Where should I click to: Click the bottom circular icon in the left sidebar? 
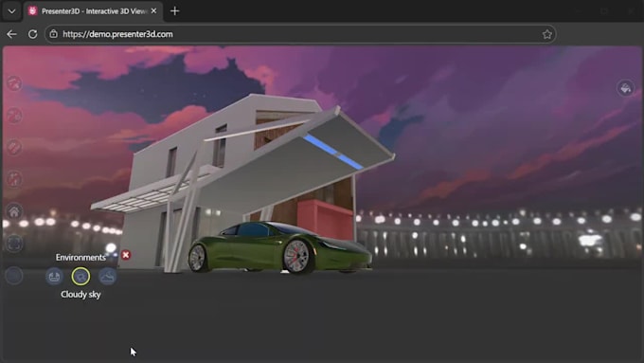point(14,276)
